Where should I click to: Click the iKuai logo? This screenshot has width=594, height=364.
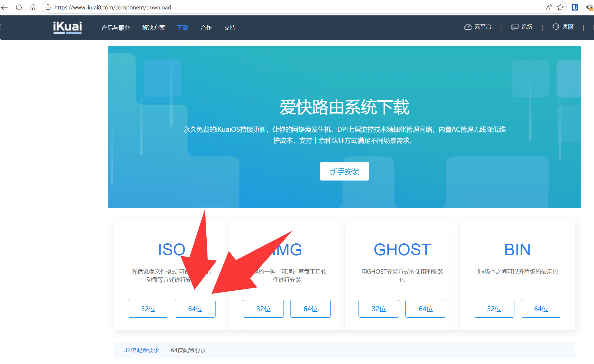[67, 27]
